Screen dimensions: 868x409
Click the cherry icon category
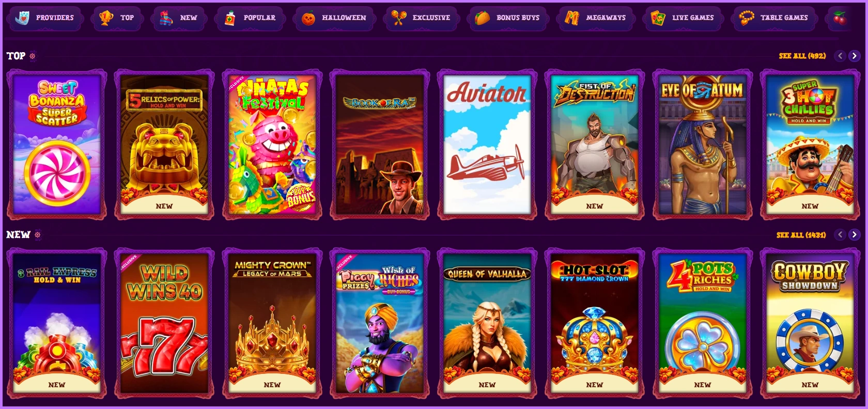click(840, 18)
